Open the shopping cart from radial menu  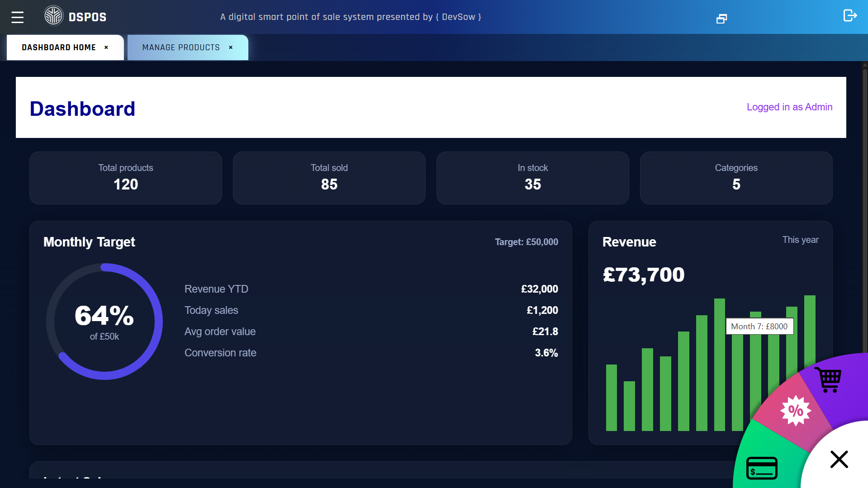click(x=828, y=380)
